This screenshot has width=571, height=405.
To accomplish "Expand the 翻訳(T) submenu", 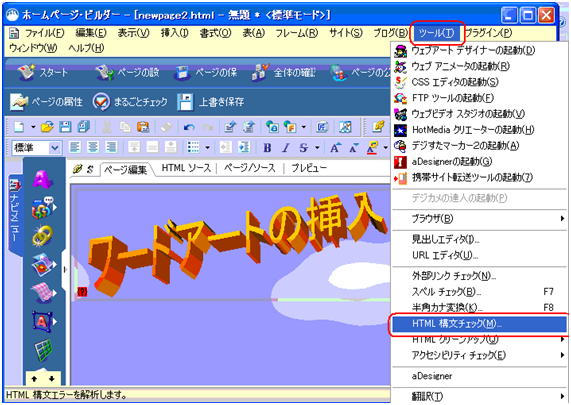I will [480, 396].
